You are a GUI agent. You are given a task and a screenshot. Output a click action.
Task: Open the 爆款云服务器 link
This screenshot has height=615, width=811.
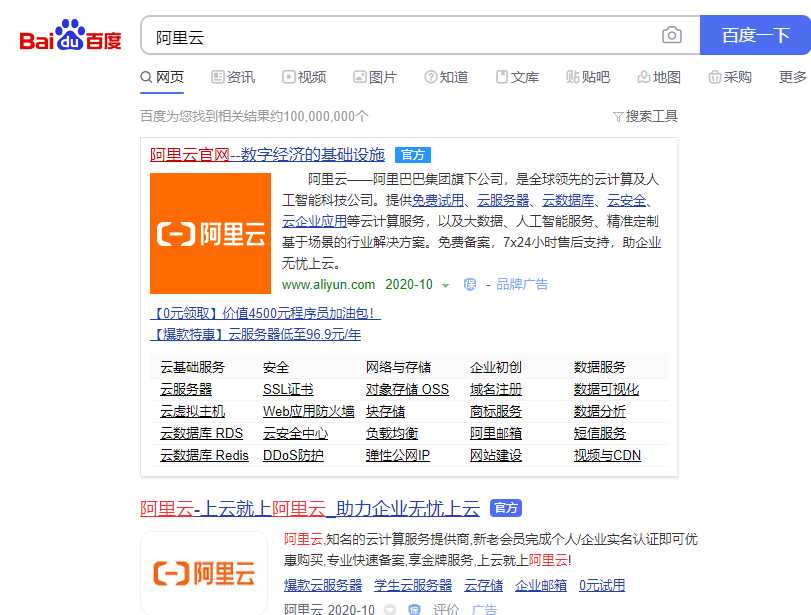coord(323,586)
